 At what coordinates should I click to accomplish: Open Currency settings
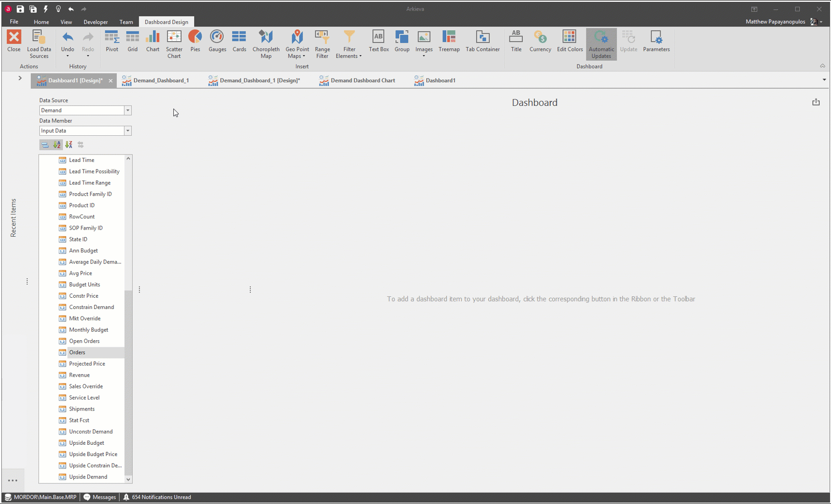[x=540, y=41]
